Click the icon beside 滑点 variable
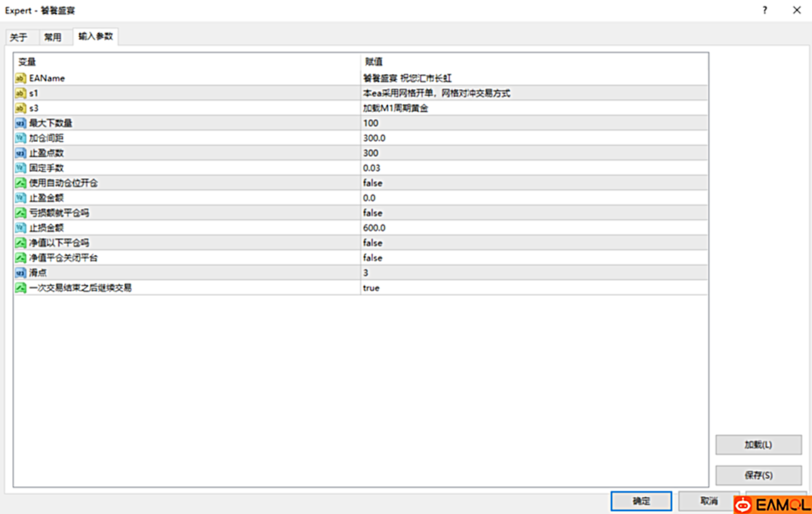 [x=21, y=273]
